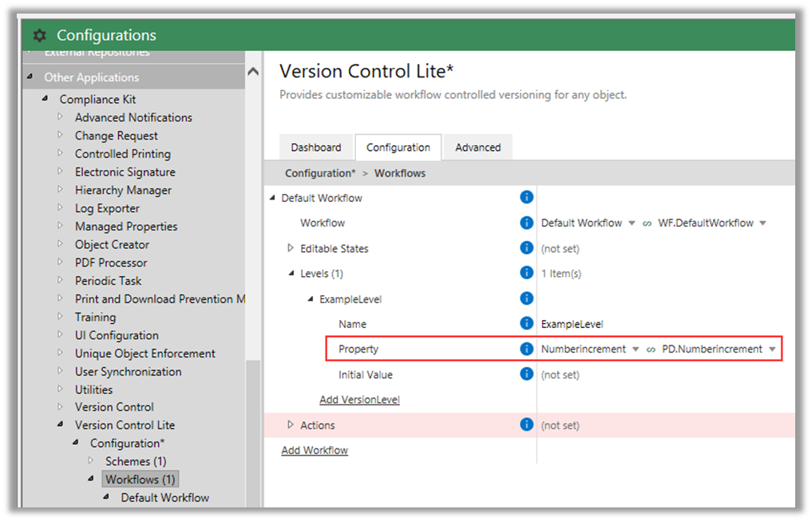Click the sidebar scroll up arrow

(253, 71)
